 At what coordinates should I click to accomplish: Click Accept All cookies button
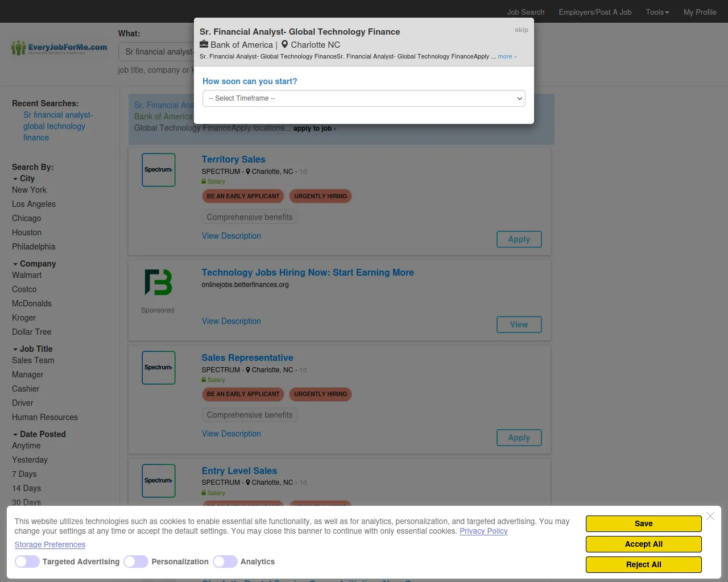(644, 544)
